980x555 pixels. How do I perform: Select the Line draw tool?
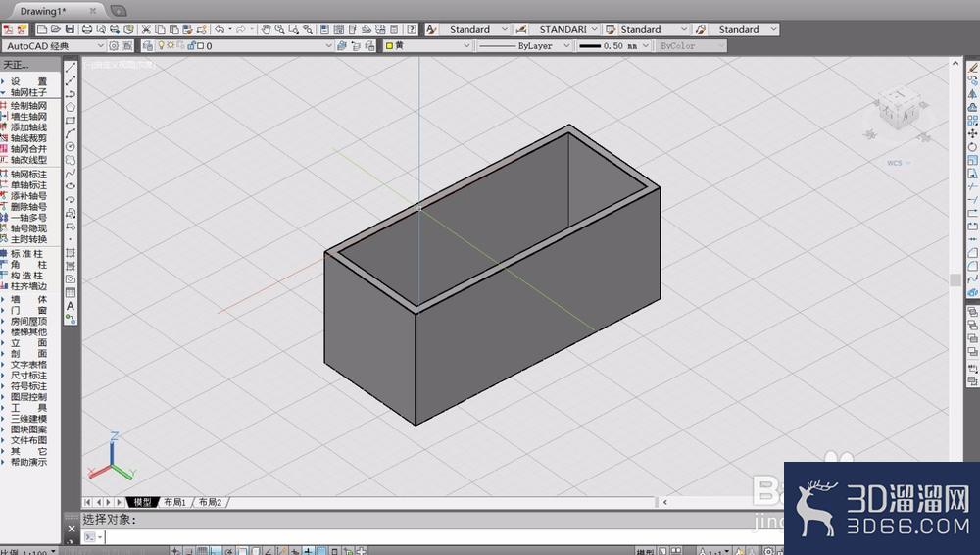point(71,67)
